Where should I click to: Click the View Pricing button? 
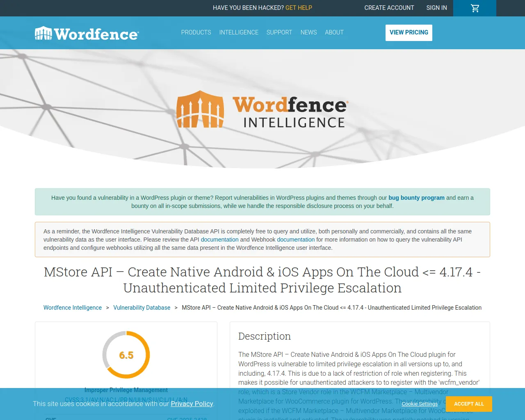(x=409, y=33)
